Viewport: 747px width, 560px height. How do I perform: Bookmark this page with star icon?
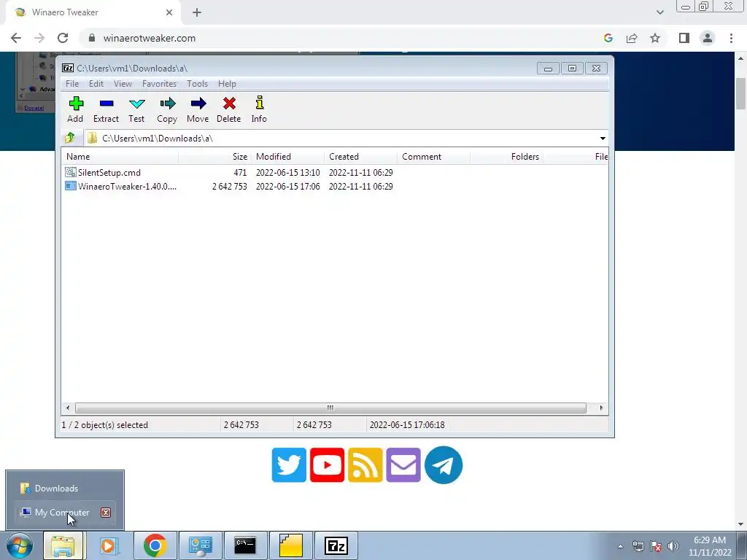click(x=655, y=38)
